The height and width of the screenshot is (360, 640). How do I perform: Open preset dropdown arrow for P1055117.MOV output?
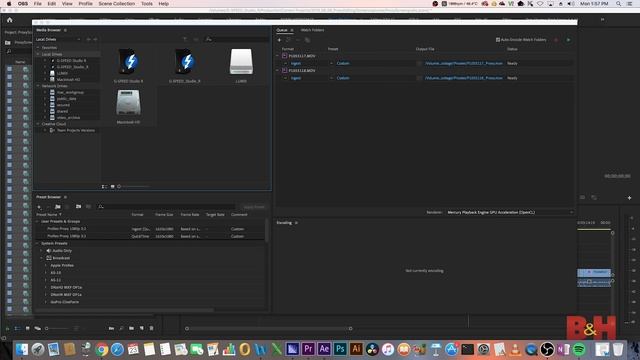[x=331, y=64]
